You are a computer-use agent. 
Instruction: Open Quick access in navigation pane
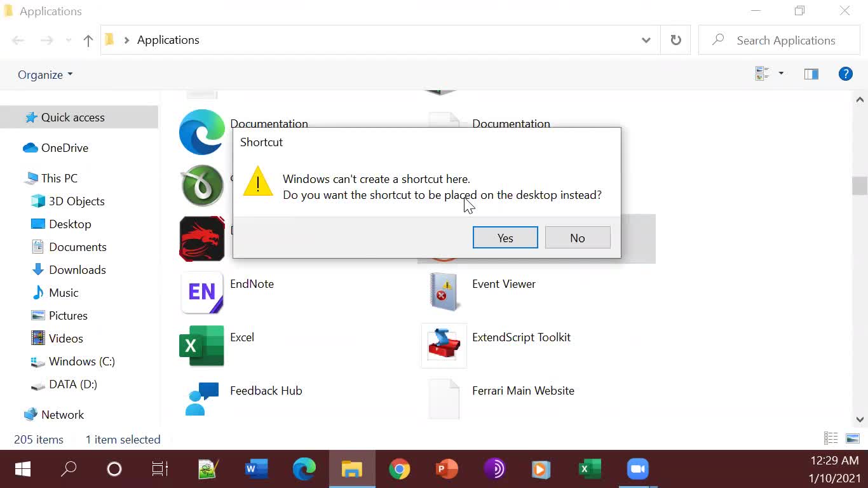click(79, 118)
